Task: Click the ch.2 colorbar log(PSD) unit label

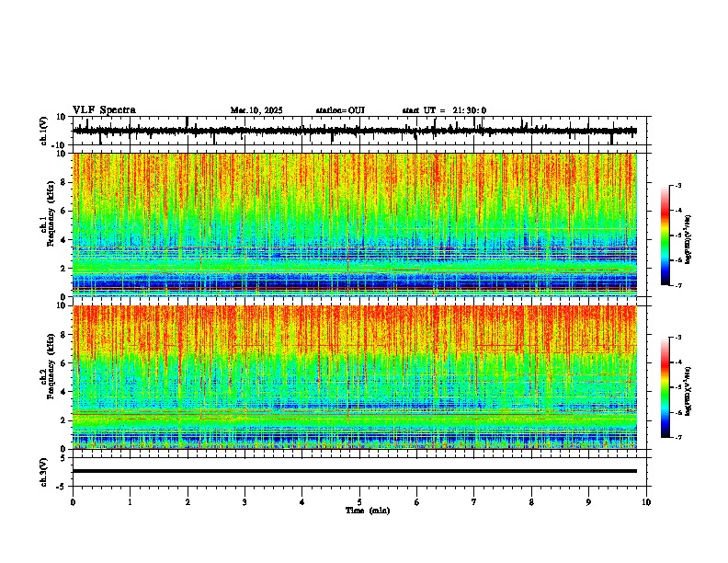Action: tap(688, 391)
